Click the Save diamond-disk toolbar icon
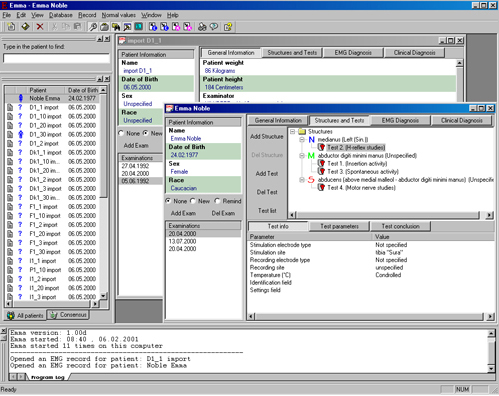This screenshot has height=396, width=499. [x=25, y=27]
